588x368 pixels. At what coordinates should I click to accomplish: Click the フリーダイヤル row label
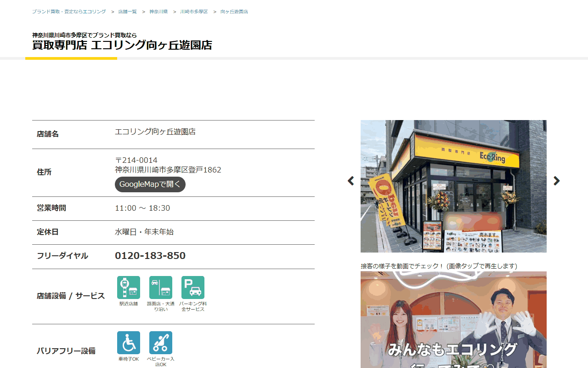62,256
